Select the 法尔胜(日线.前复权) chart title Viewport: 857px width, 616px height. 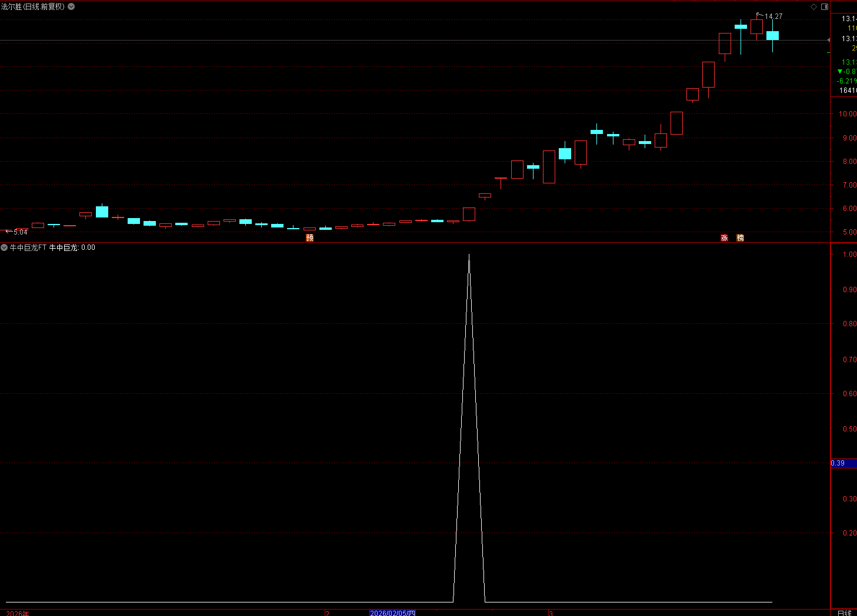click(33, 6)
